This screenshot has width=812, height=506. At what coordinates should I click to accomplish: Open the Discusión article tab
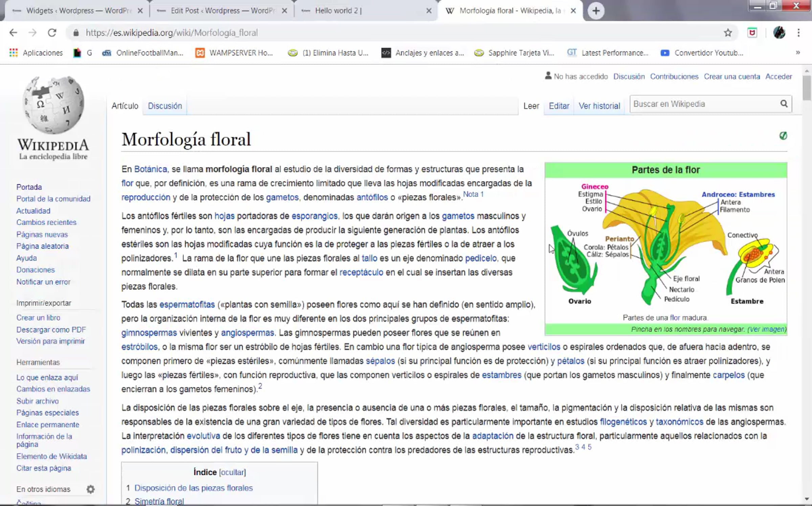(x=165, y=106)
